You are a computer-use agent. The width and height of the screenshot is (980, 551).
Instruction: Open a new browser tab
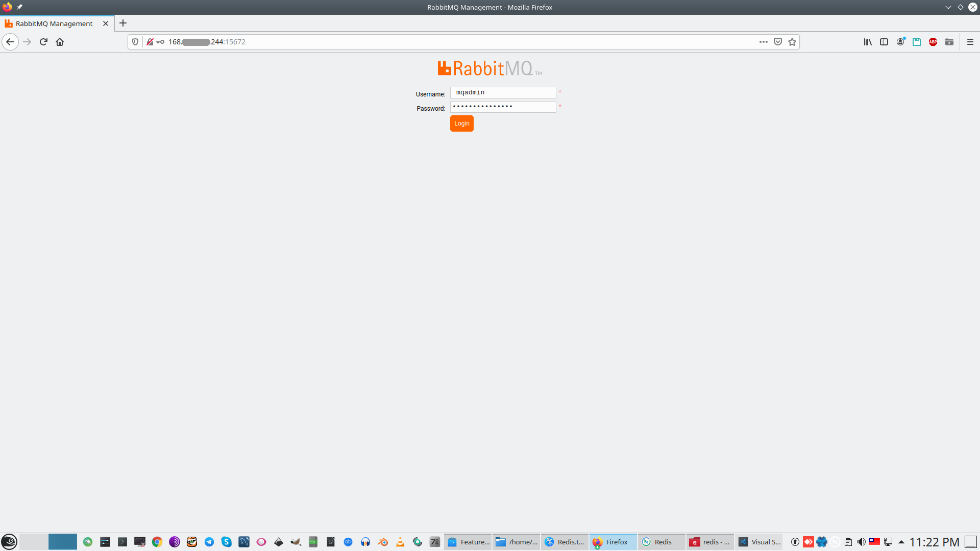[x=123, y=23]
